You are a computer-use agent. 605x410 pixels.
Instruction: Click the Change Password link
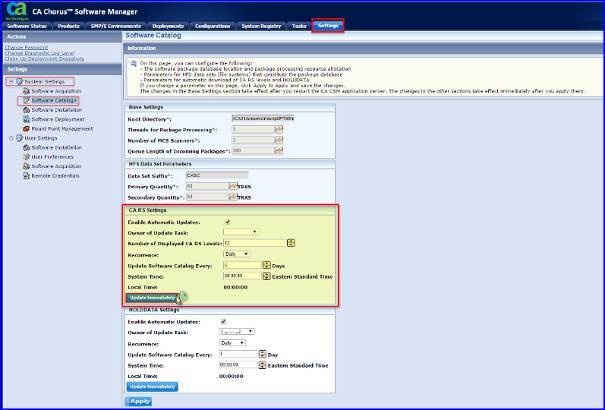[x=26, y=47]
